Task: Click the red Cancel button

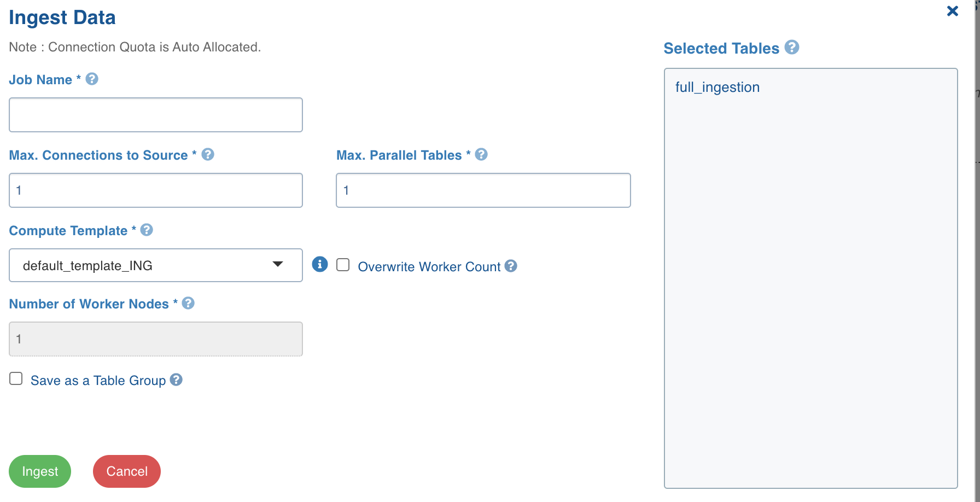Action: 127,471
